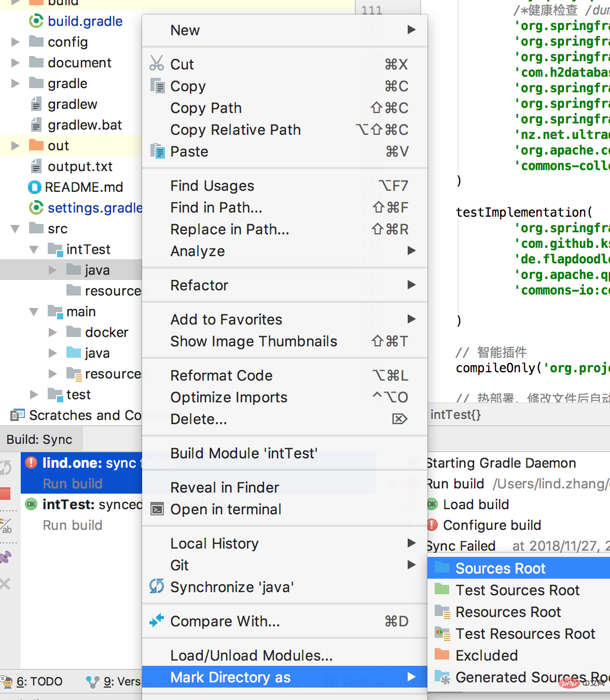This screenshot has height=700, width=610.
Task: Open the Build: Sync tab
Action: coord(39,439)
